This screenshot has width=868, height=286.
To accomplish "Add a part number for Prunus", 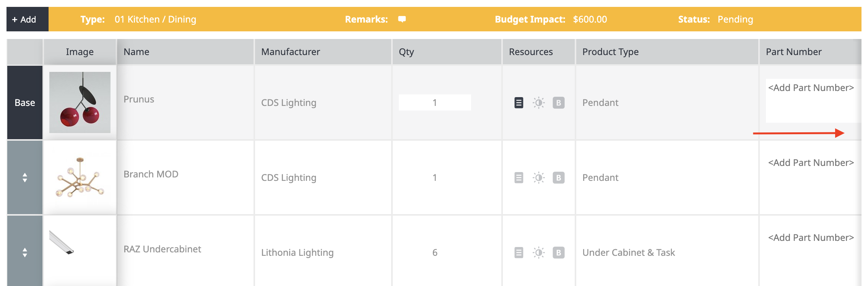I will click(x=811, y=88).
